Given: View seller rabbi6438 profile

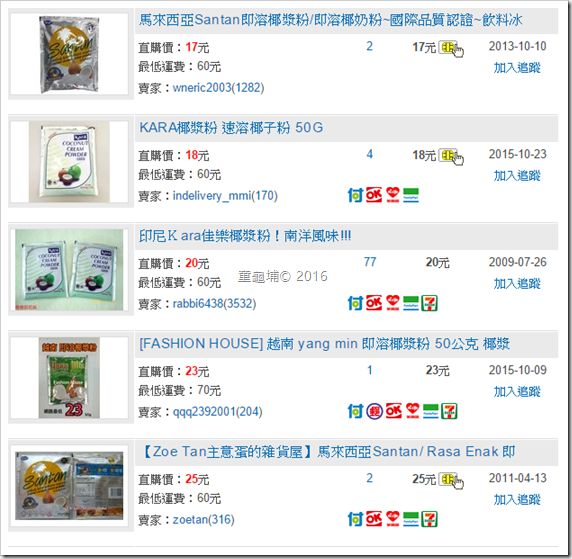Looking at the screenshot, I should [214, 304].
